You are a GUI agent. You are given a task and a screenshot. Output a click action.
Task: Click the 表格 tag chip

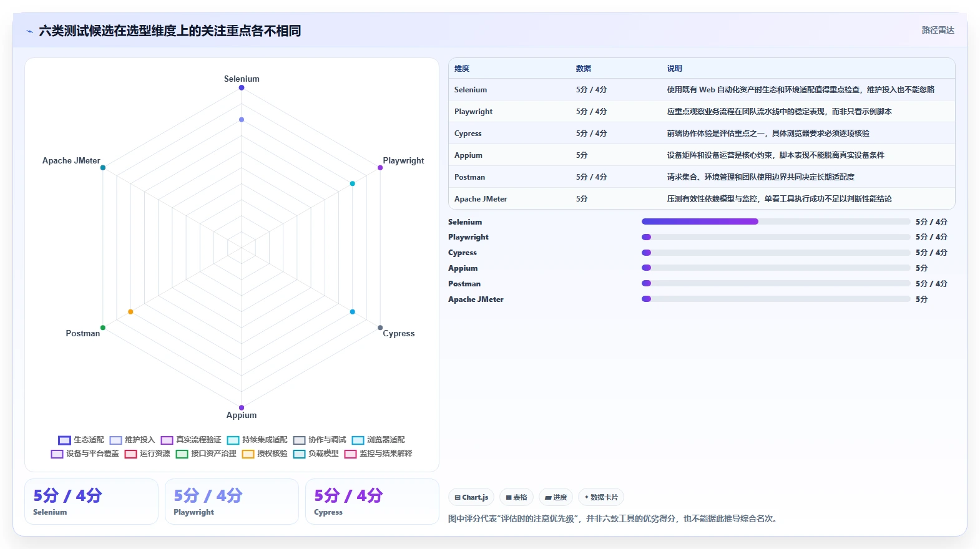pyautogui.click(x=516, y=497)
